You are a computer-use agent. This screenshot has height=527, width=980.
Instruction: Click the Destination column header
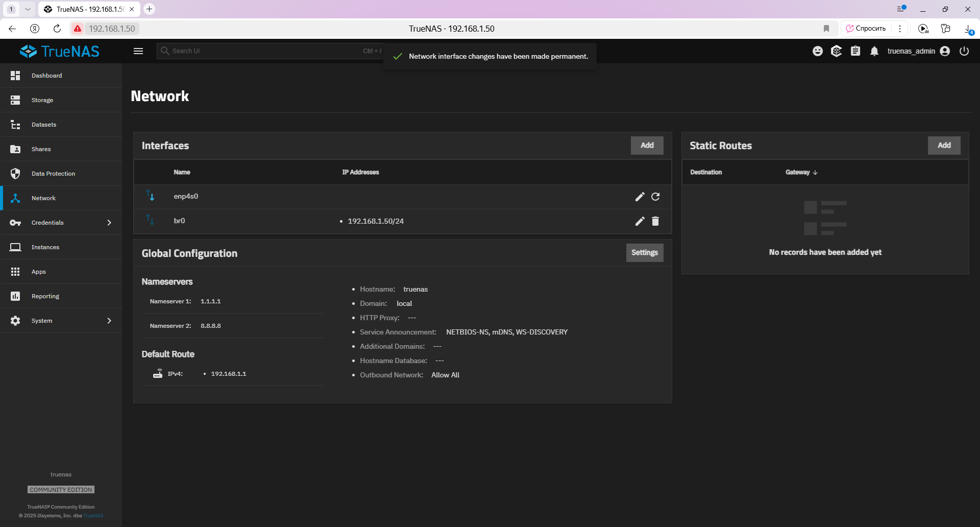coord(706,172)
